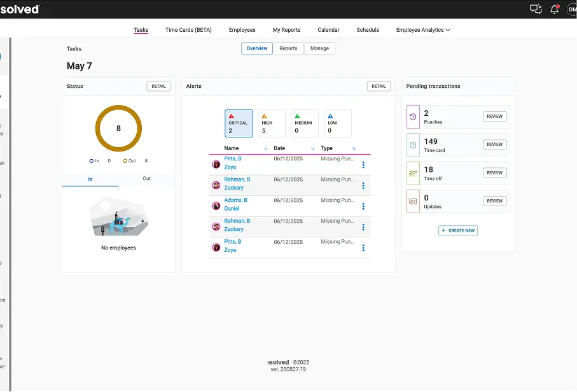Viewport: 577px width, 392px height.
Task: Click the Time card clock icon
Action: click(x=413, y=145)
